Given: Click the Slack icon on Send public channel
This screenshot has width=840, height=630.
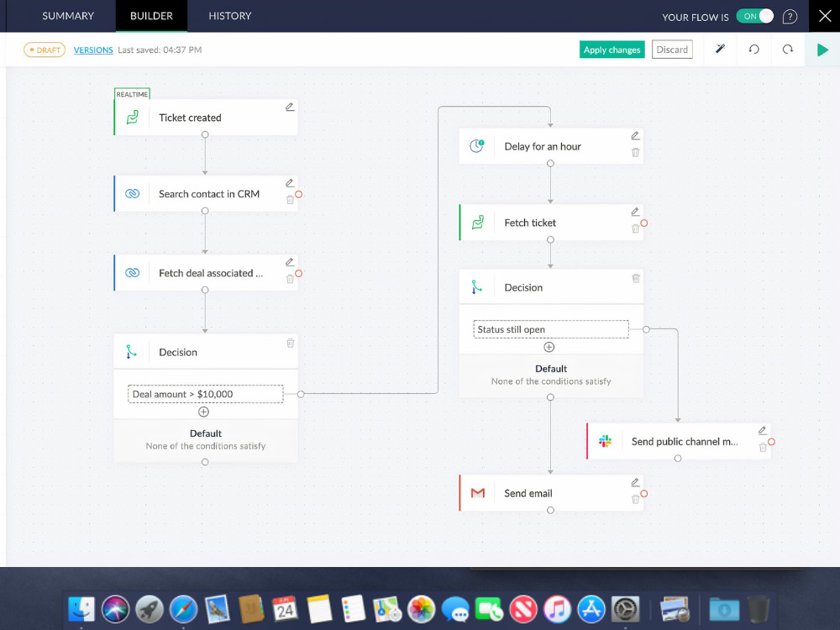Looking at the screenshot, I should tap(606, 442).
